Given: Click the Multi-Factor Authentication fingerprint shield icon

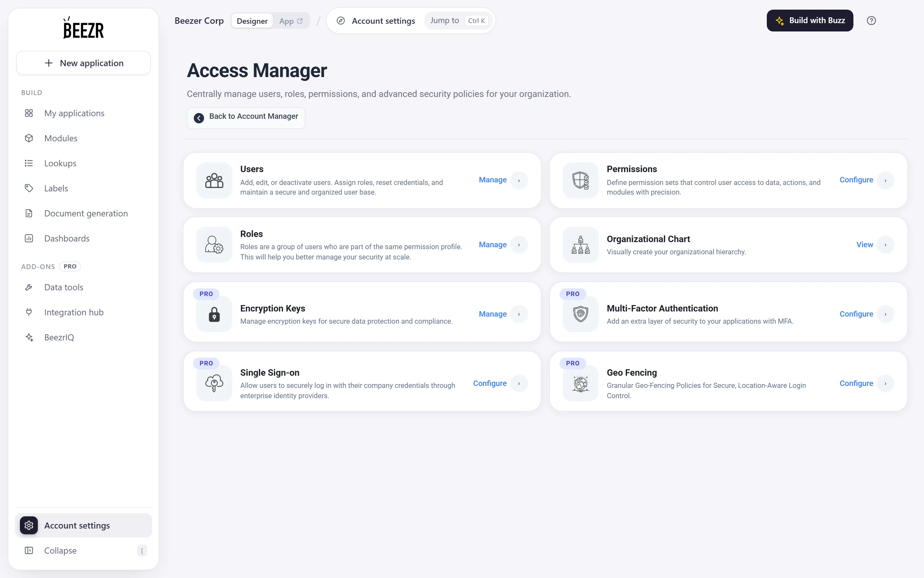Looking at the screenshot, I should pos(580,314).
